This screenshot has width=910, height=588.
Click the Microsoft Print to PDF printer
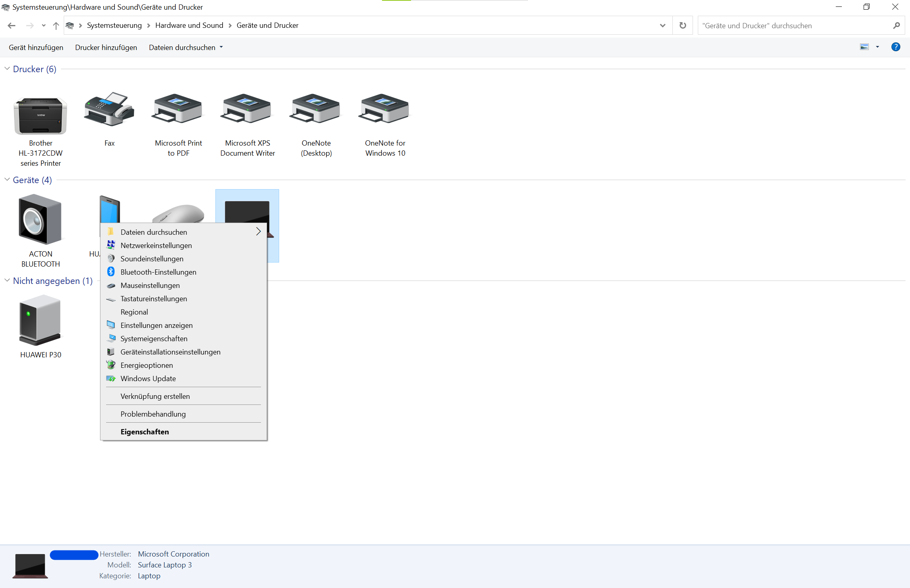click(178, 109)
